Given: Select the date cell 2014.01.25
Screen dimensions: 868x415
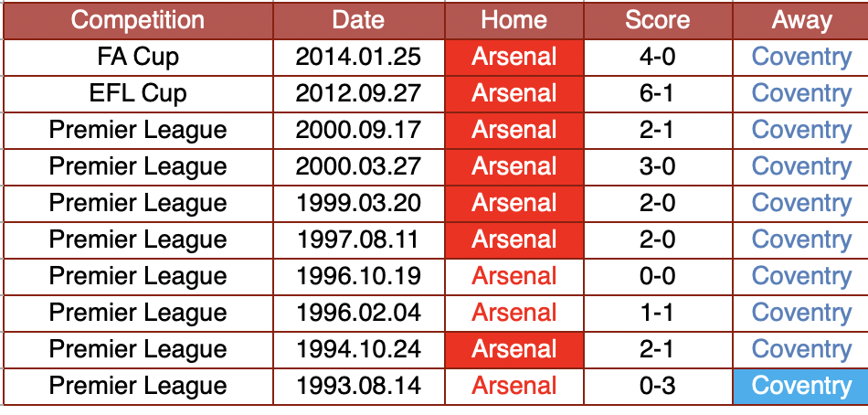Looking at the screenshot, I should [x=359, y=57].
